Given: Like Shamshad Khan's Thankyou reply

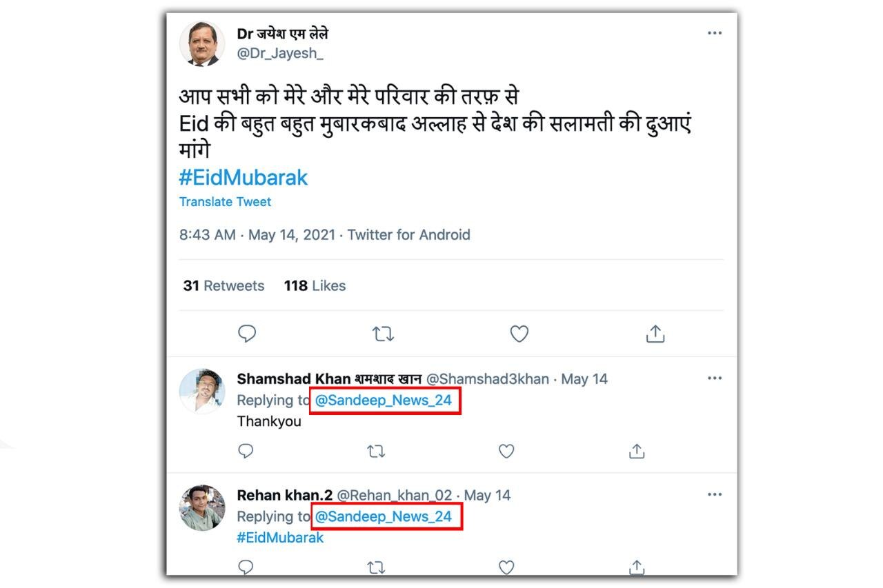Looking at the screenshot, I should [x=506, y=452].
